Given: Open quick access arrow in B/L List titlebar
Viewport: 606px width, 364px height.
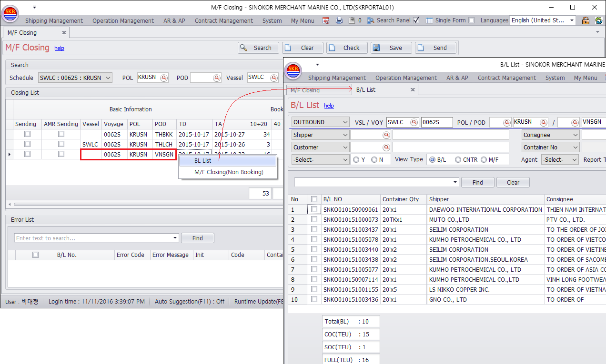Looking at the screenshot, I should click(317, 64).
